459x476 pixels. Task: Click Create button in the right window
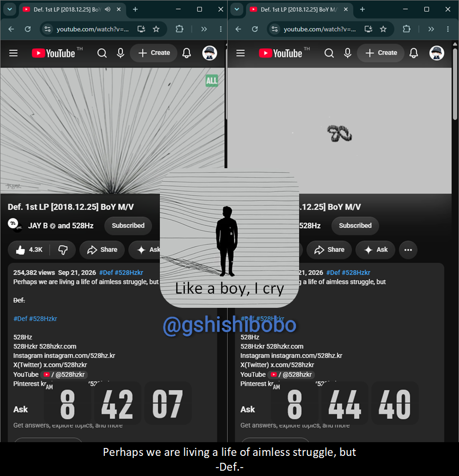click(x=381, y=53)
